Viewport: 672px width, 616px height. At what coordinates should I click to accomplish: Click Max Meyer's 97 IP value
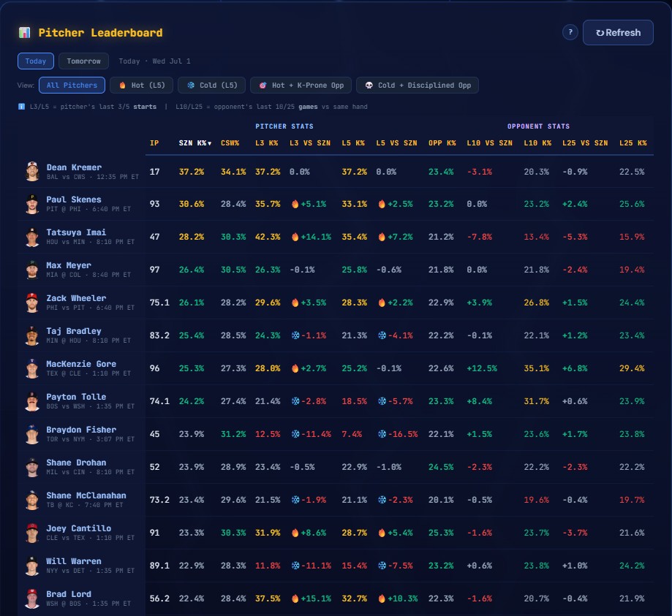click(154, 270)
